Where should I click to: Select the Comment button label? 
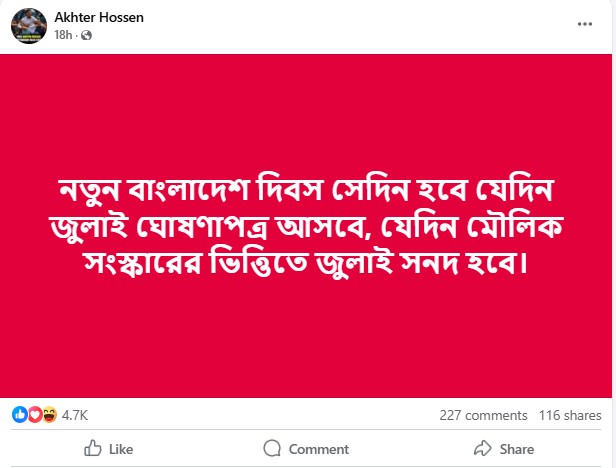coord(318,449)
